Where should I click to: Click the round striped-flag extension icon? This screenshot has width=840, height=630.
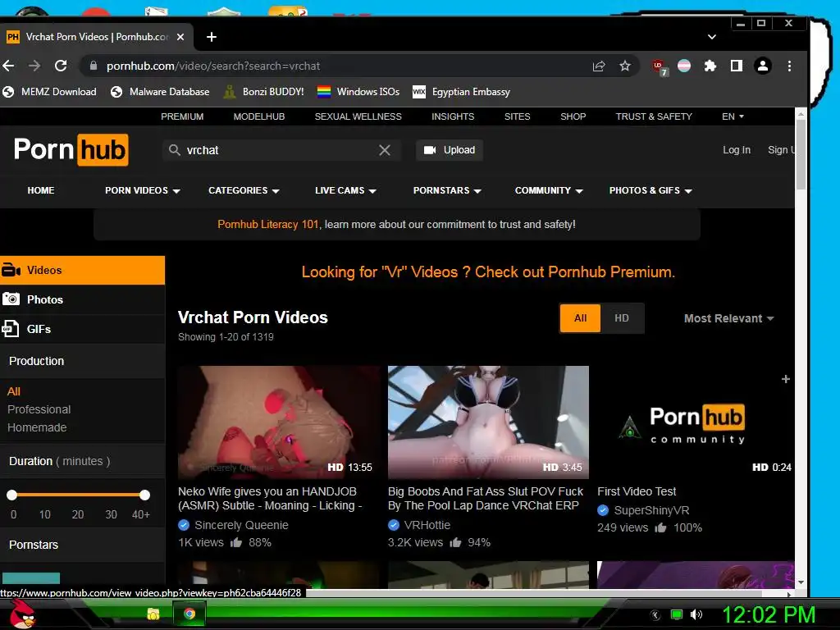(x=684, y=66)
